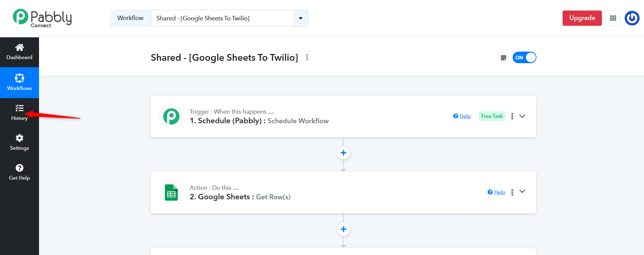
Task: Open three-dot menu on Google Sheets step
Action: point(512,192)
